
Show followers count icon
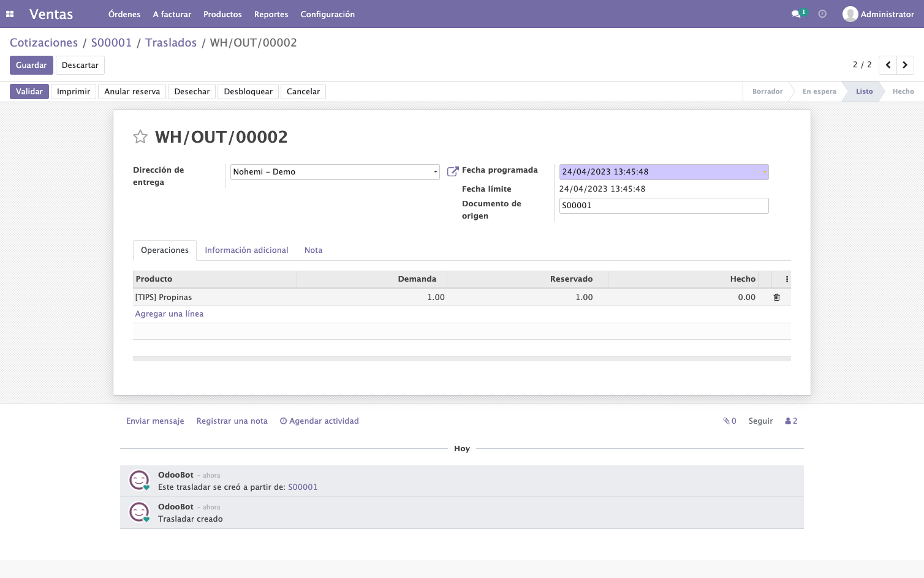point(791,421)
